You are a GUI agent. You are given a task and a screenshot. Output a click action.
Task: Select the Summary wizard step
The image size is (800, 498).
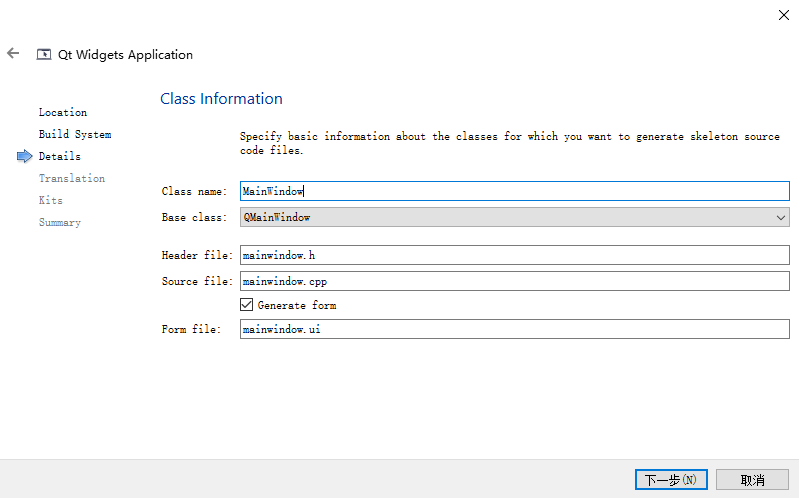(60, 222)
